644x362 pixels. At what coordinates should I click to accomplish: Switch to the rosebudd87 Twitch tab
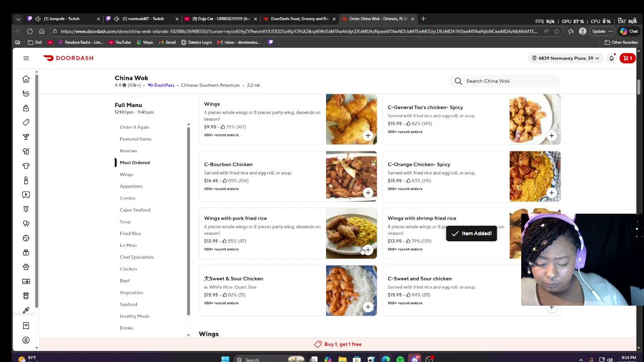(142, 19)
